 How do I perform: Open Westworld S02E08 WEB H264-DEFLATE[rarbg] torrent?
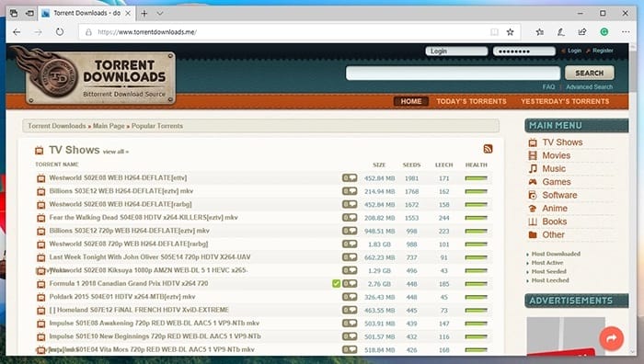tap(121, 204)
